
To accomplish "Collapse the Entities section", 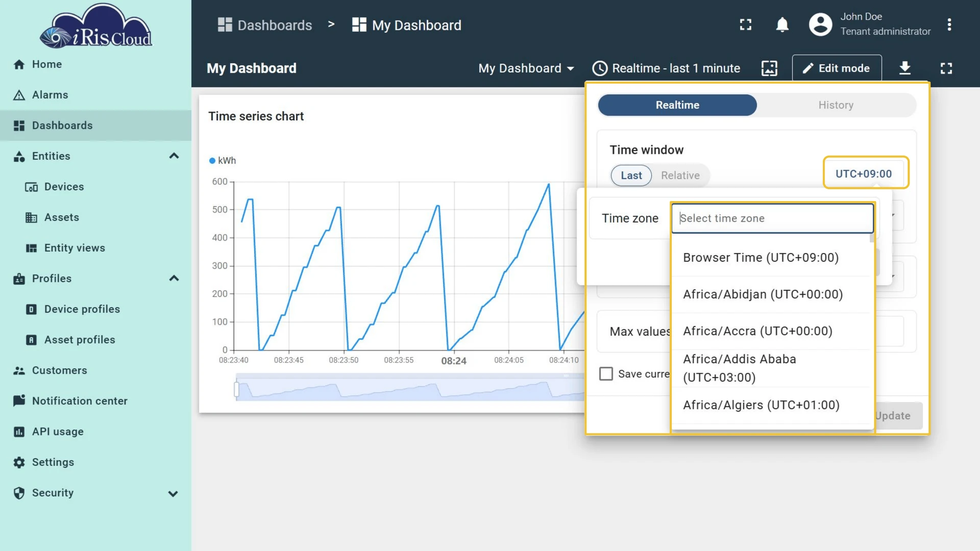I will tap(174, 156).
